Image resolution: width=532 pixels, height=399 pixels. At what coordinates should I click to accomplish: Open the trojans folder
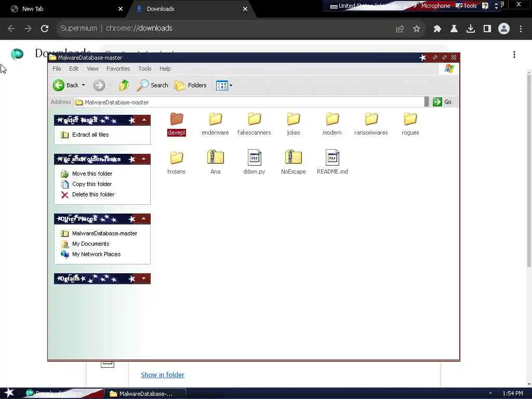pos(177,163)
